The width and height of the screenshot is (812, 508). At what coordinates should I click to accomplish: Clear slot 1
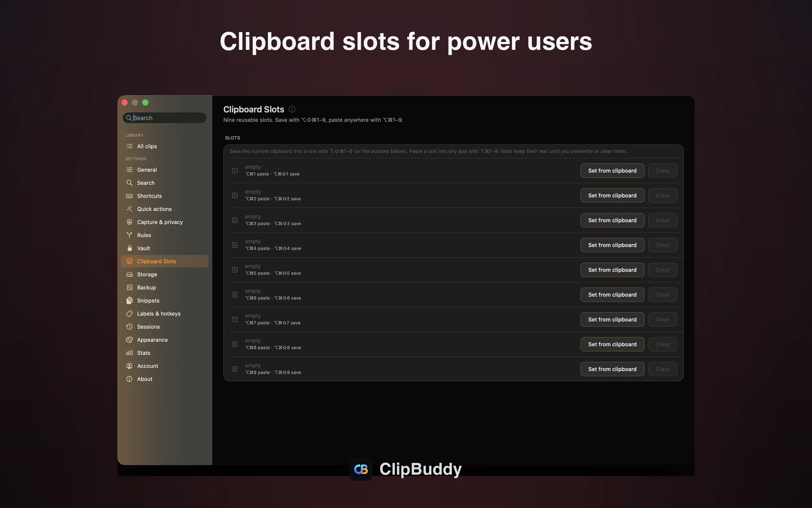tap(662, 171)
